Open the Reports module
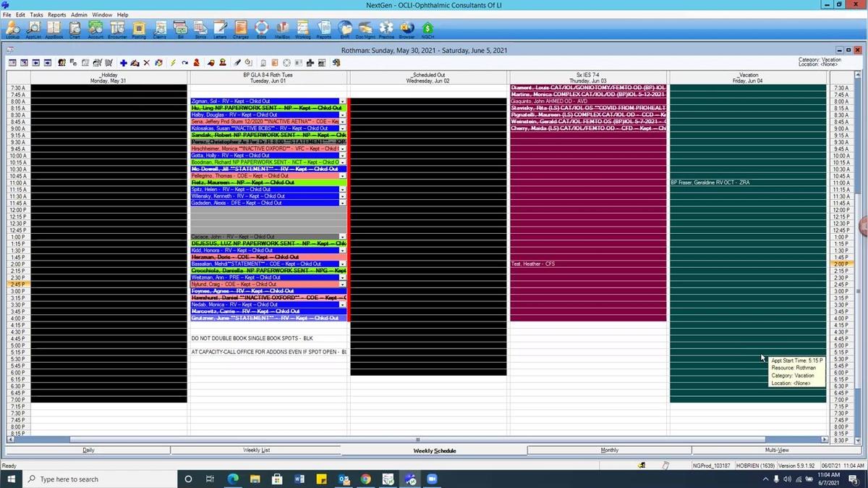Screen dimensions: 868x488 pos(323,29)
